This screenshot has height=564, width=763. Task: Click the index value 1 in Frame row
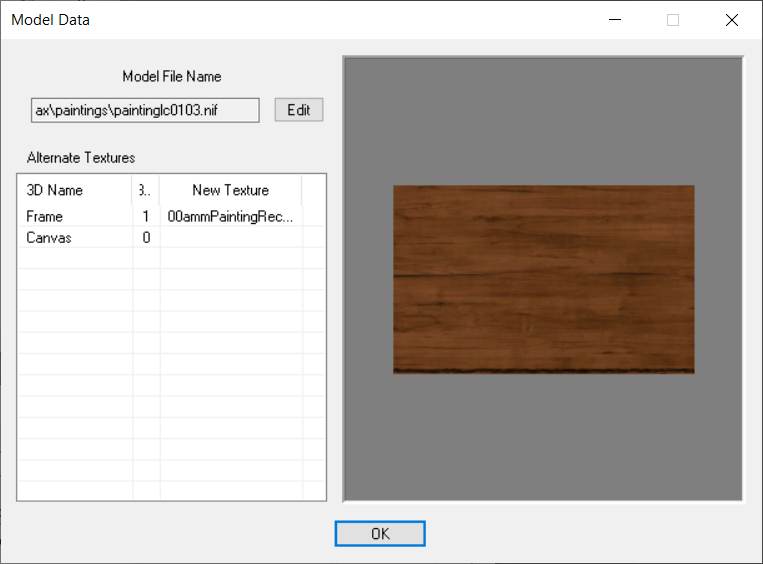tap(145, 217)
